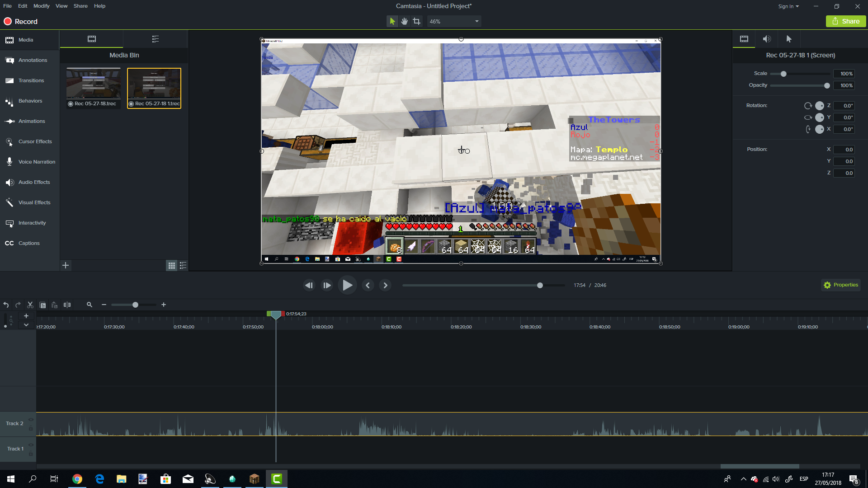The image size is (868, 488).
Task: Click the plus to import media
Action: pos(66,265)
